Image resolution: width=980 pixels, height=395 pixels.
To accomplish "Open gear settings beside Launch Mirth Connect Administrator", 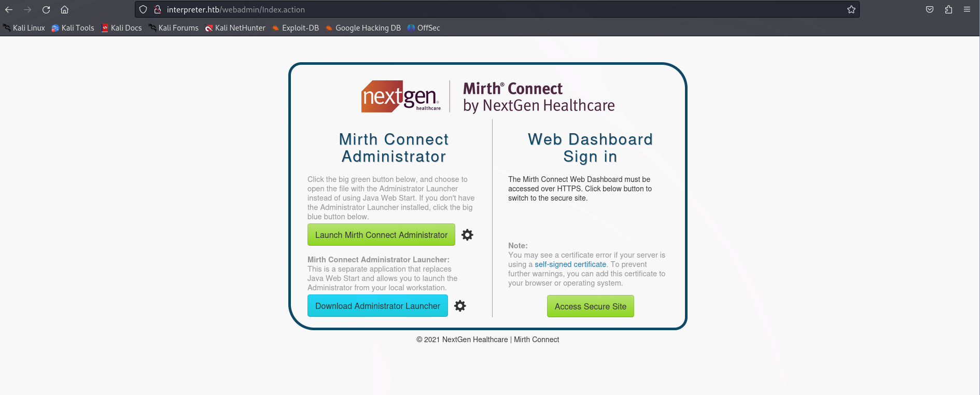I will [x=467, y=235].
